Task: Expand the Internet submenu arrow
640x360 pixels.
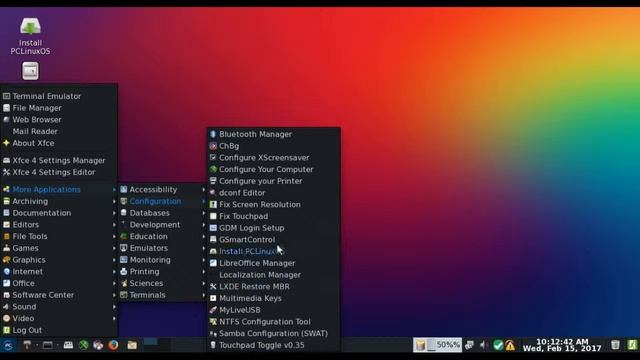Action: point(114,271)
